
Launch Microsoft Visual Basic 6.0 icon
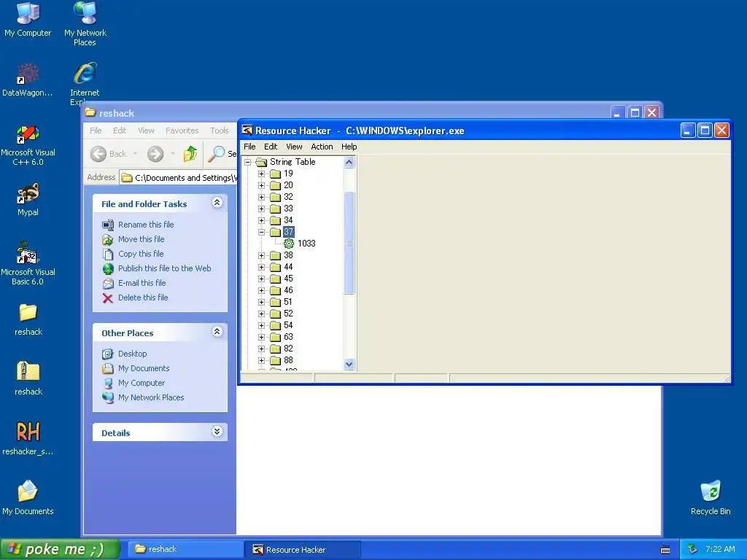tap(28, 263)
